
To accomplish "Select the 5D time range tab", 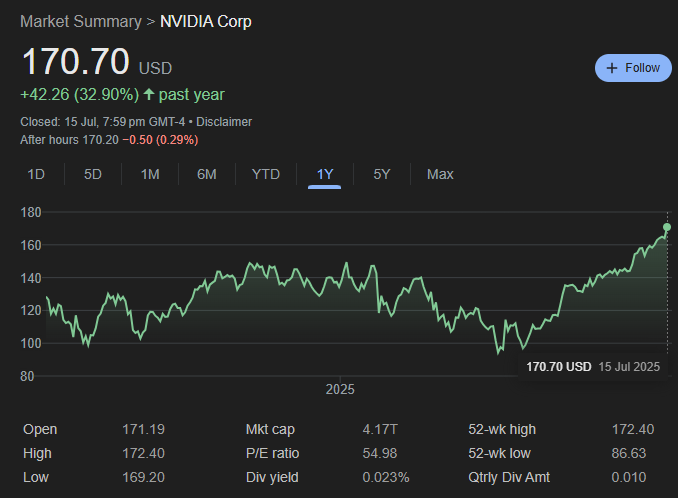I will point(93,174).
